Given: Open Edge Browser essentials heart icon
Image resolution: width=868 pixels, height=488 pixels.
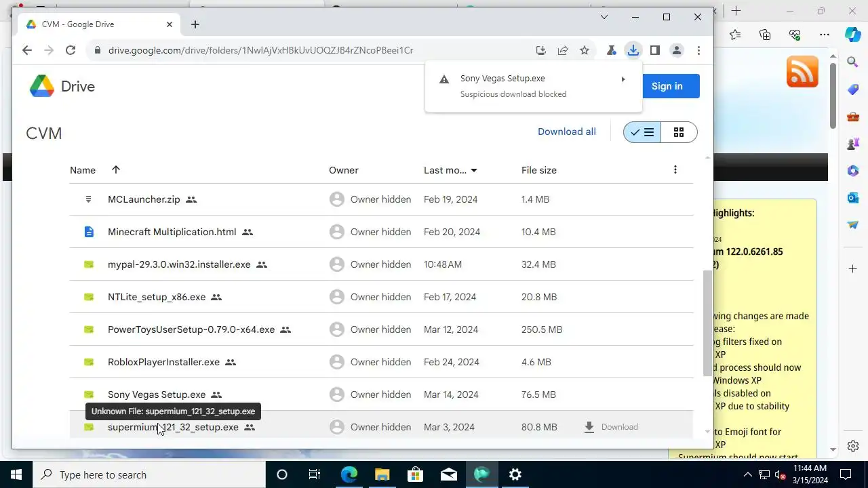Looking at the screenshot, I should pyautogui.click(x=795, y=35).
